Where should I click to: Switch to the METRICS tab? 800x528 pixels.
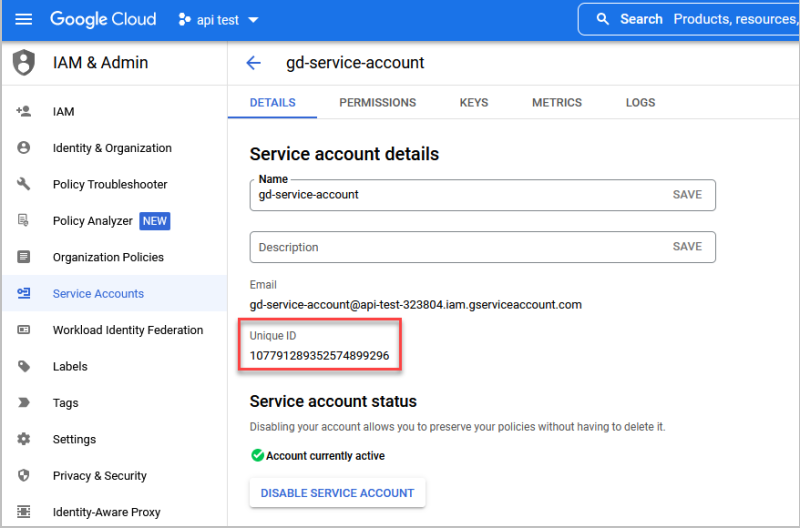[x=557, y=103]
